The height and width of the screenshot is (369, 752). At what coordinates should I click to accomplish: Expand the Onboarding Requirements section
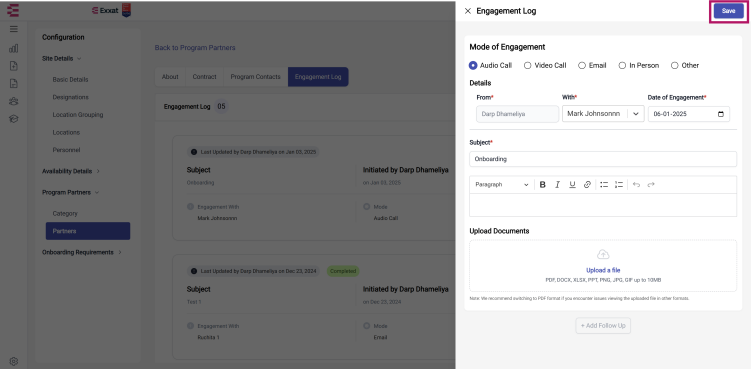click(82, 252)
